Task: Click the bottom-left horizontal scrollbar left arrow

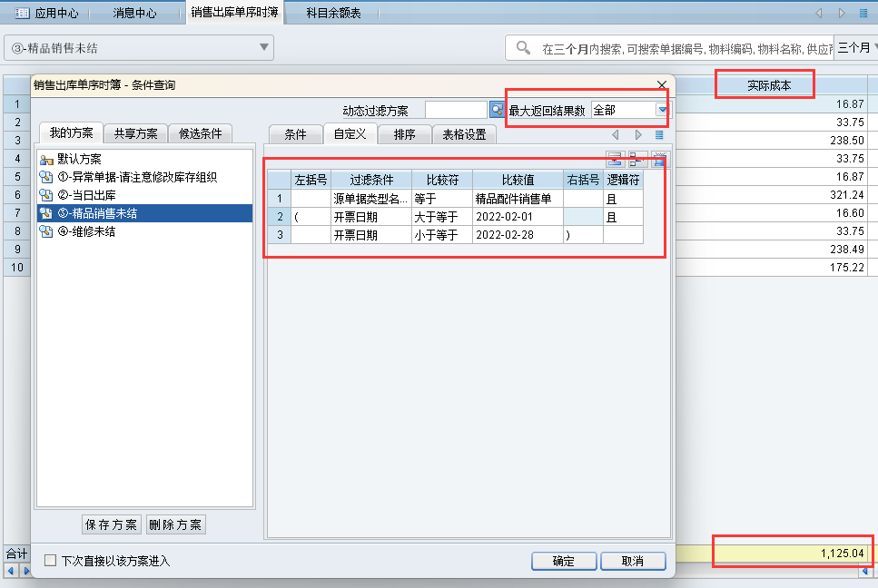Action: tap(11, 571)
